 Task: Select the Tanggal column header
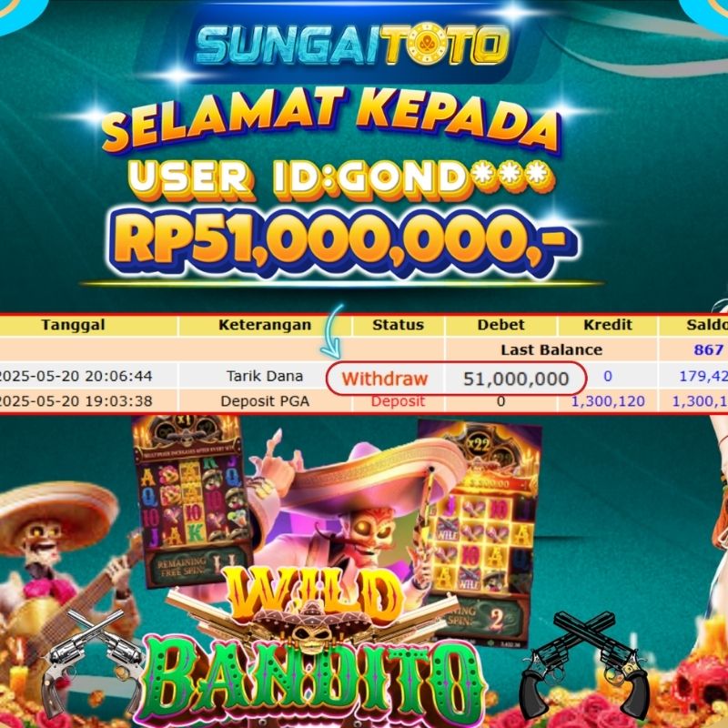click(x=73, y=325)
